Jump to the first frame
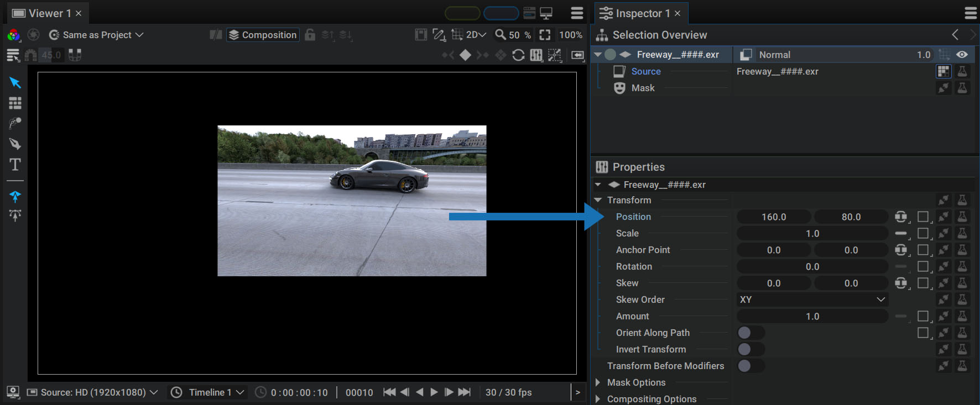980x405 pixels. (x=389, y=392)
